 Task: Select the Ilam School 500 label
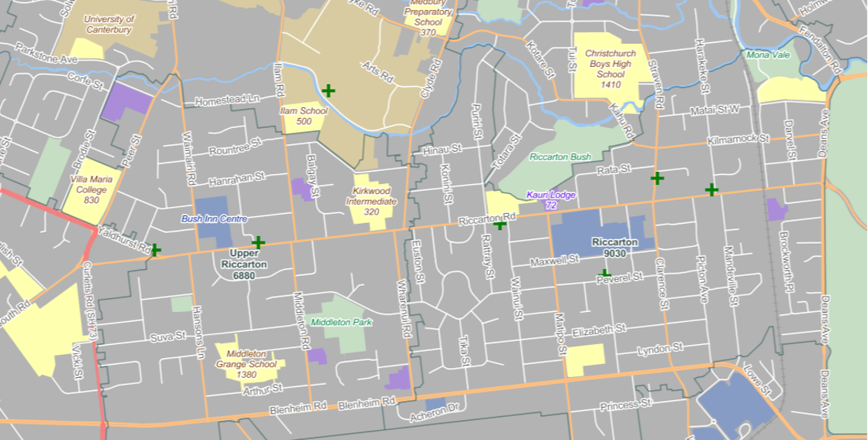(303, 117)
